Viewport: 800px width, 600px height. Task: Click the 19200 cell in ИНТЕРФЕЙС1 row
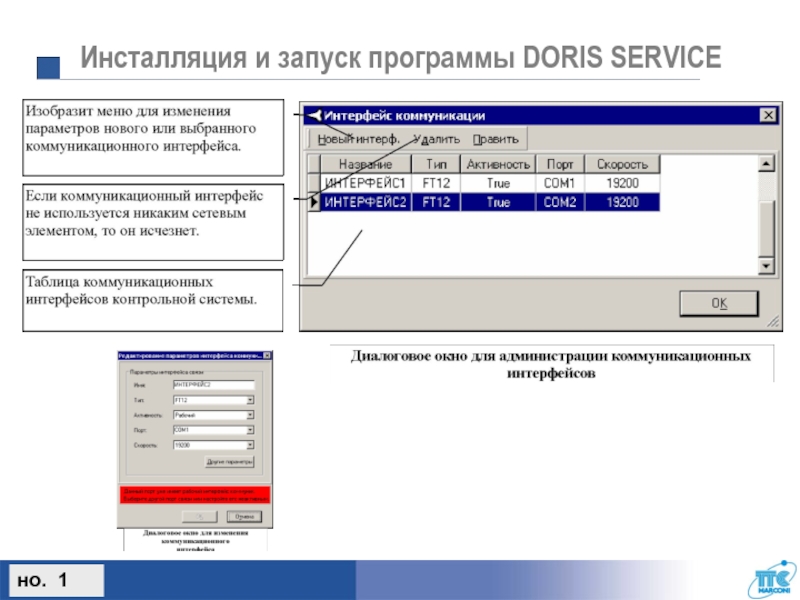pyautogui.click(x=622, y=183)
